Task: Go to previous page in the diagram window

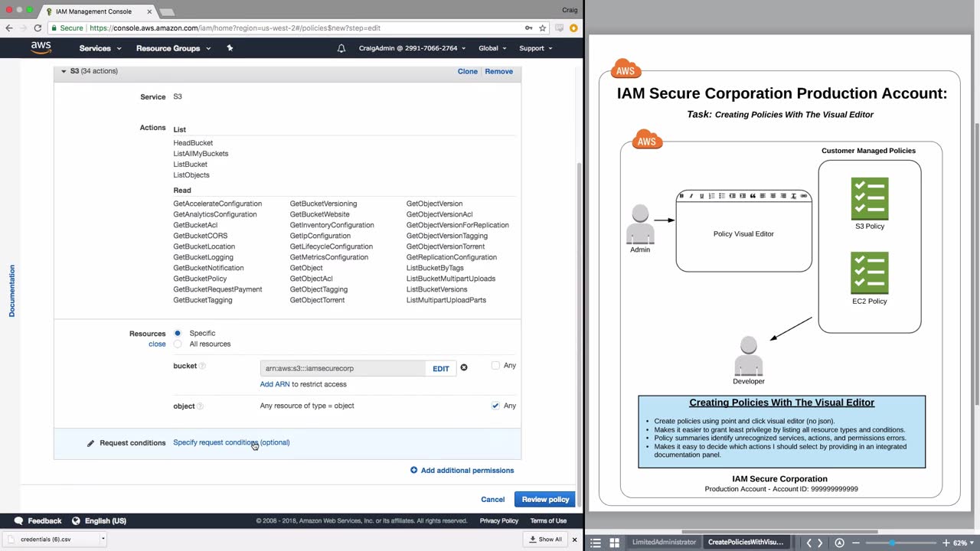Action: [808, 543]
